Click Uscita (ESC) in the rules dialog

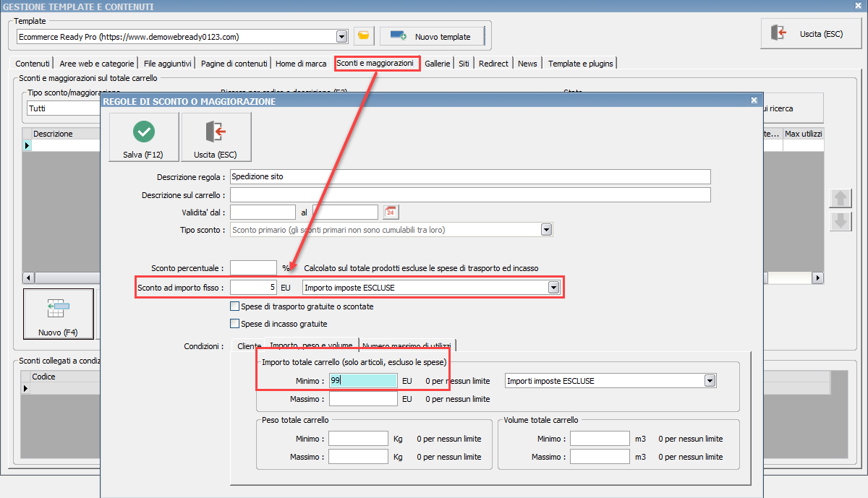[x=216, y=137]
